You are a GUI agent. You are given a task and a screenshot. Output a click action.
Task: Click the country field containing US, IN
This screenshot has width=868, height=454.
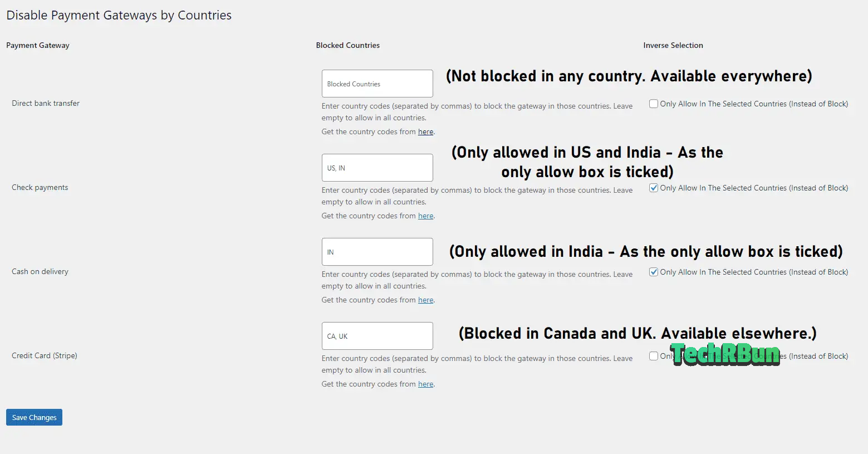click(377, 168)
